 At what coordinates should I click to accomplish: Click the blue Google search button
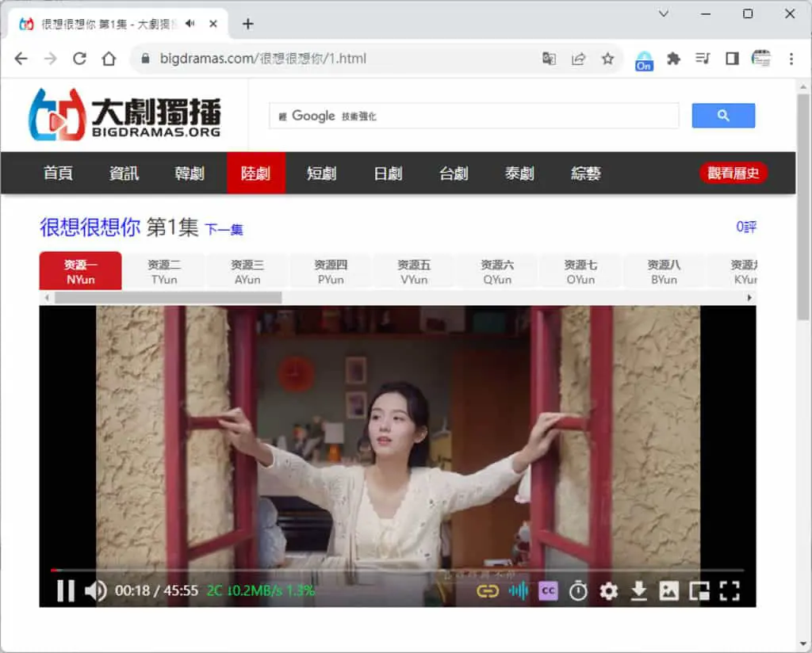tap(723, 116)
